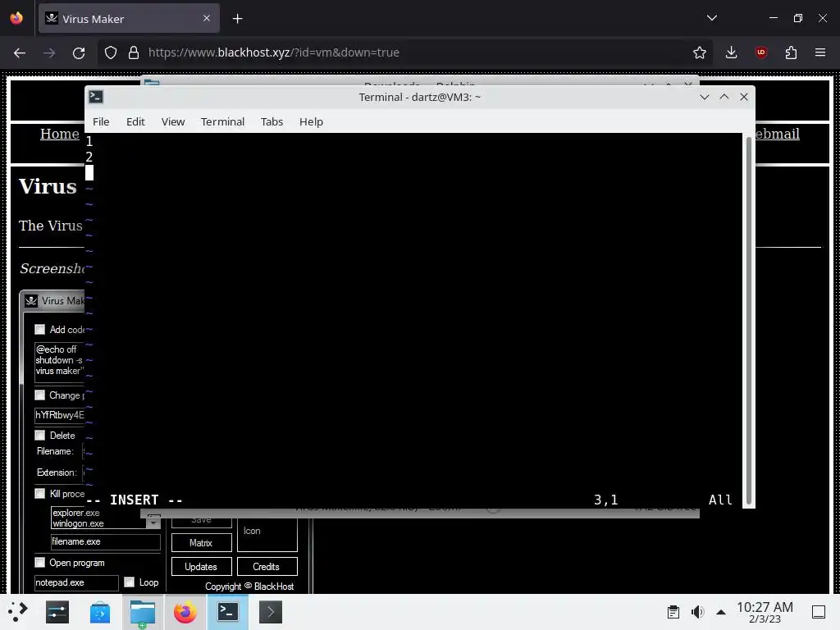Go to the Home link

coord(59,134)
